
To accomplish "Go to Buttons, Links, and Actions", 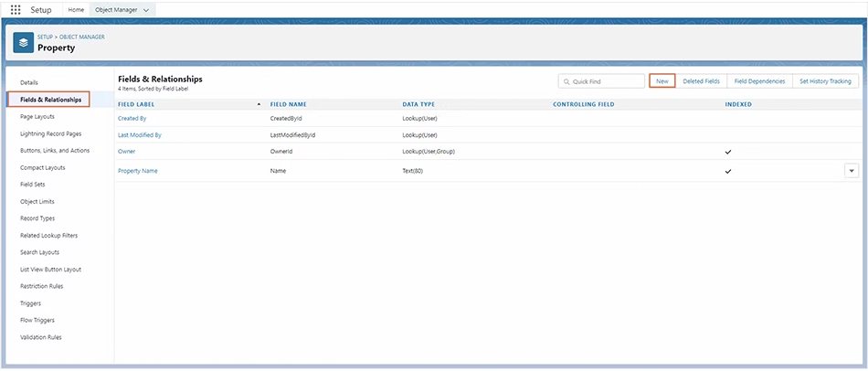I will coord(55,151).
